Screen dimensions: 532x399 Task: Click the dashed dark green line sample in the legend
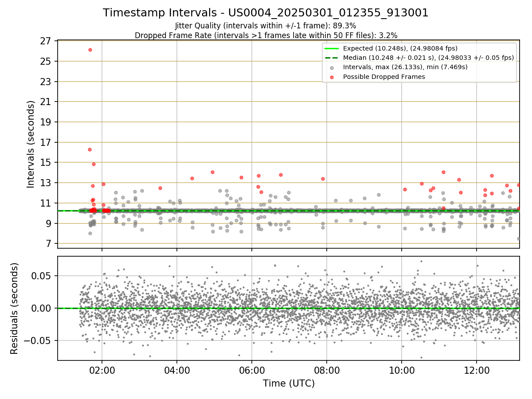(332, 58)
